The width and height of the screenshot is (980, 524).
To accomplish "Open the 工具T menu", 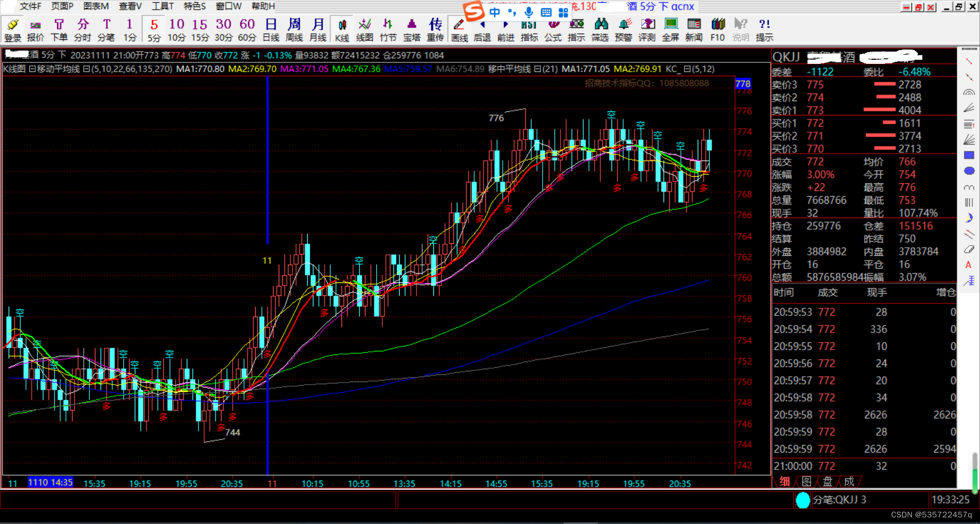I will coord(163,6).
